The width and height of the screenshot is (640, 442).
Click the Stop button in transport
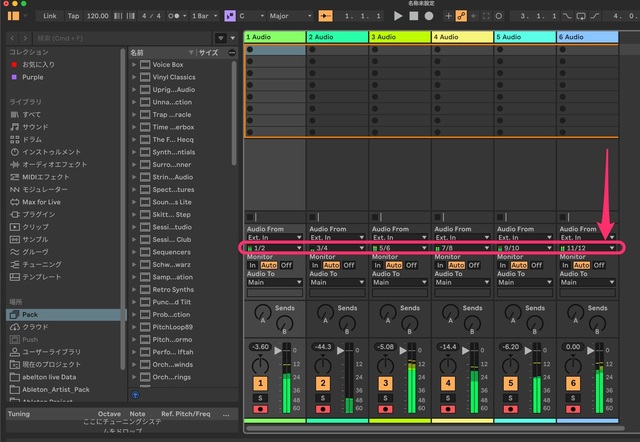pyautogui.click(x=413, y=16)
